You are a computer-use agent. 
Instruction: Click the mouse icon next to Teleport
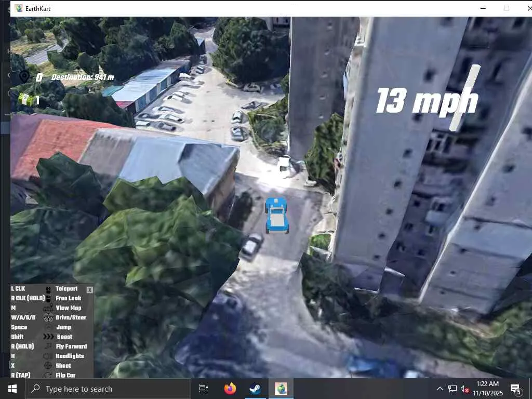pos(48,289)
